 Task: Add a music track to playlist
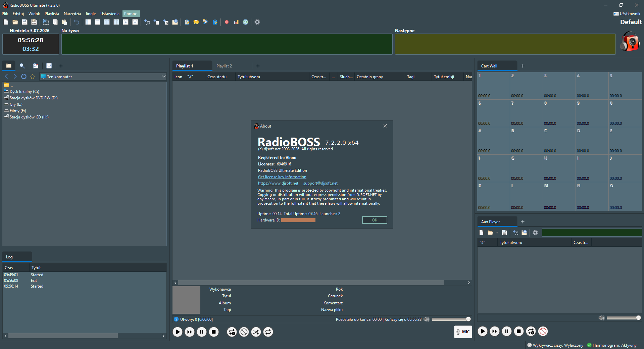pyautogui.click(x=147, y=22)
